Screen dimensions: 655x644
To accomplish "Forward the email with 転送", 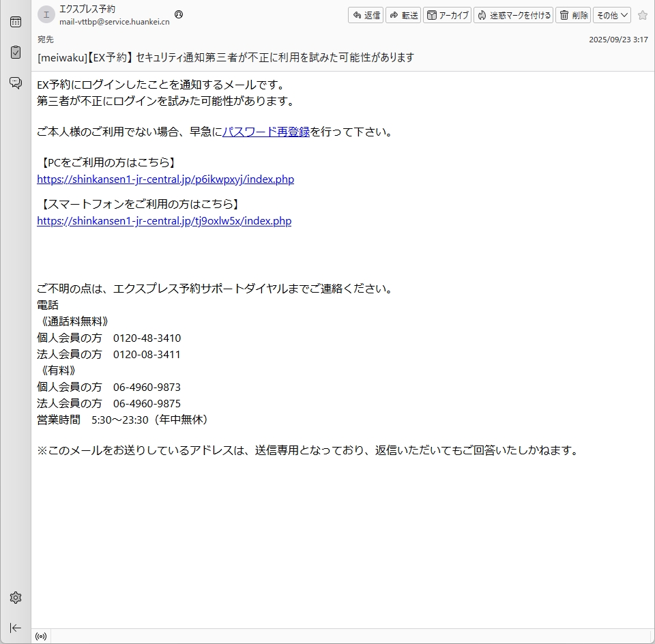I will [403, 15].
